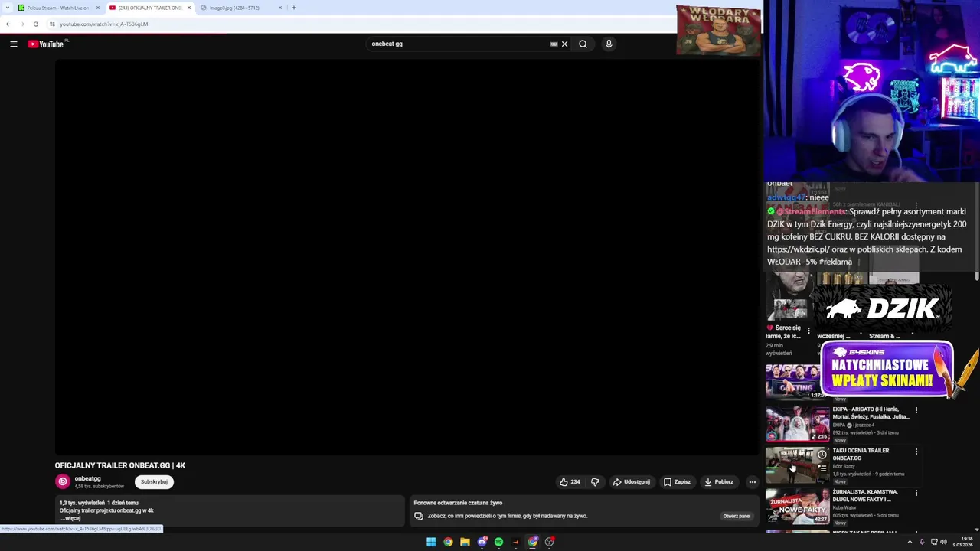The height and width of the screenshot is (551, 980).
Task: Click Udostępnij share button
Action: click(x=632, y=482)
